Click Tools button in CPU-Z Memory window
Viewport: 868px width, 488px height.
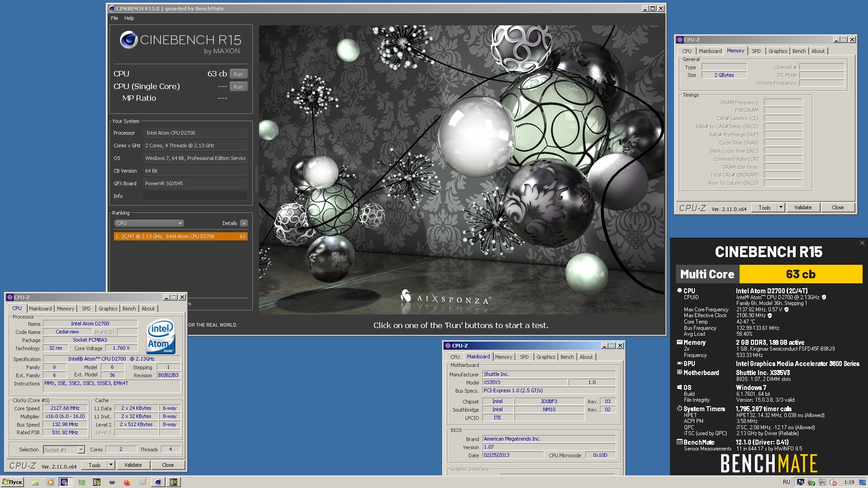pyautogui.click(x=764, y=207)
